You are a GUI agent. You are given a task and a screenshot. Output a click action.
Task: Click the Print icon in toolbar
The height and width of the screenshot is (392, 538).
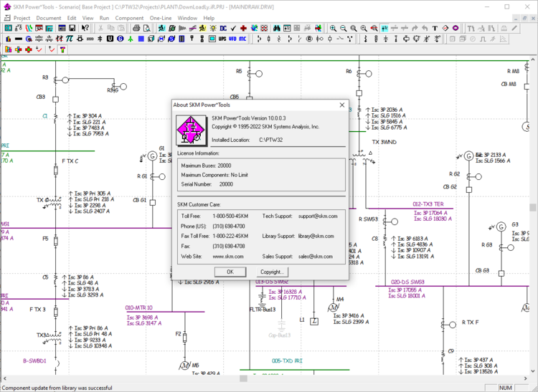click(136, 28)
